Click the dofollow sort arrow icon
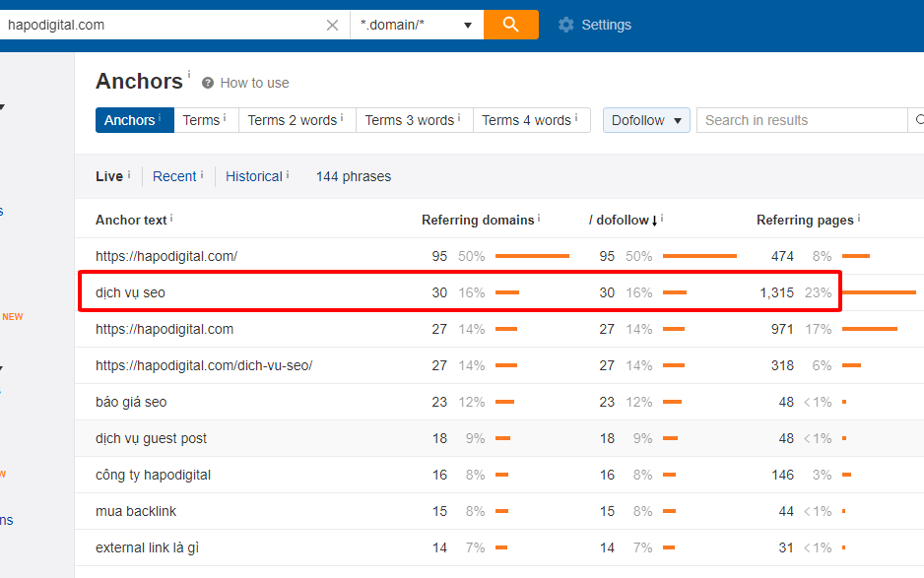This screenshot has height=578, width=924. click(654, 221)
